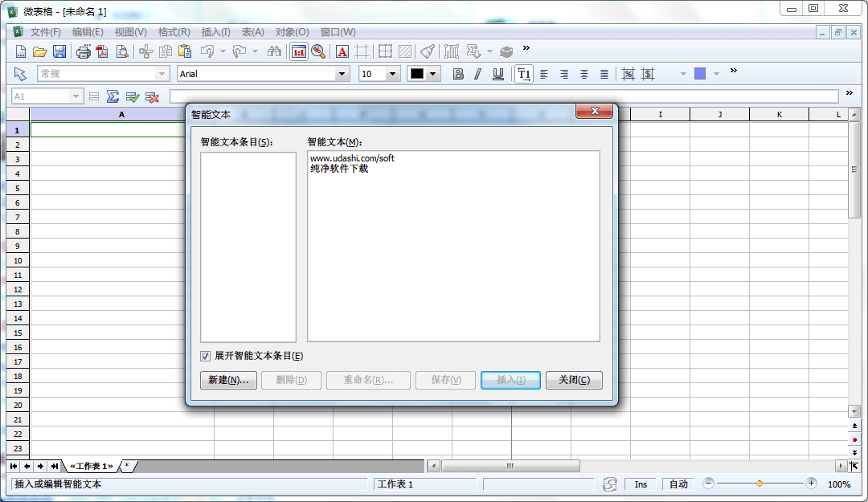Click the binoculars Find icon
Image resolution: width=868 pixels, height=502 pixels.
point(274,51)
